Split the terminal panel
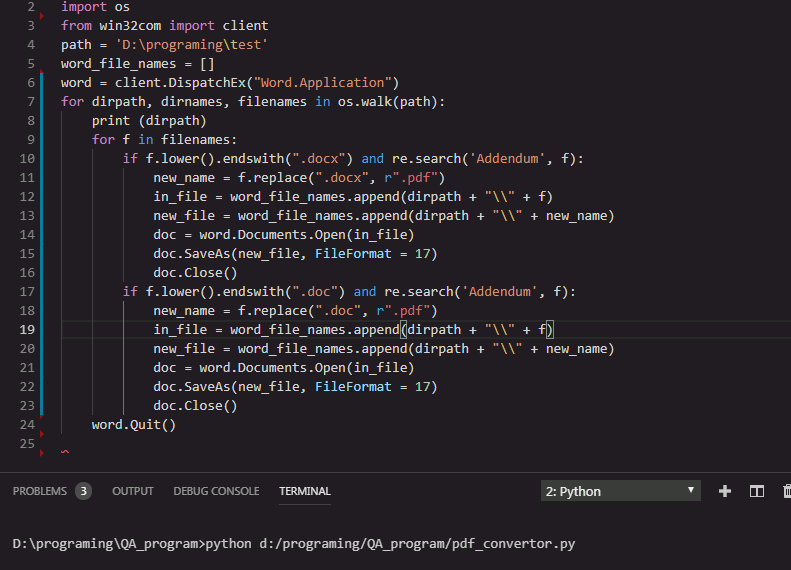The image size is (791, 570). tap(757, 491)
